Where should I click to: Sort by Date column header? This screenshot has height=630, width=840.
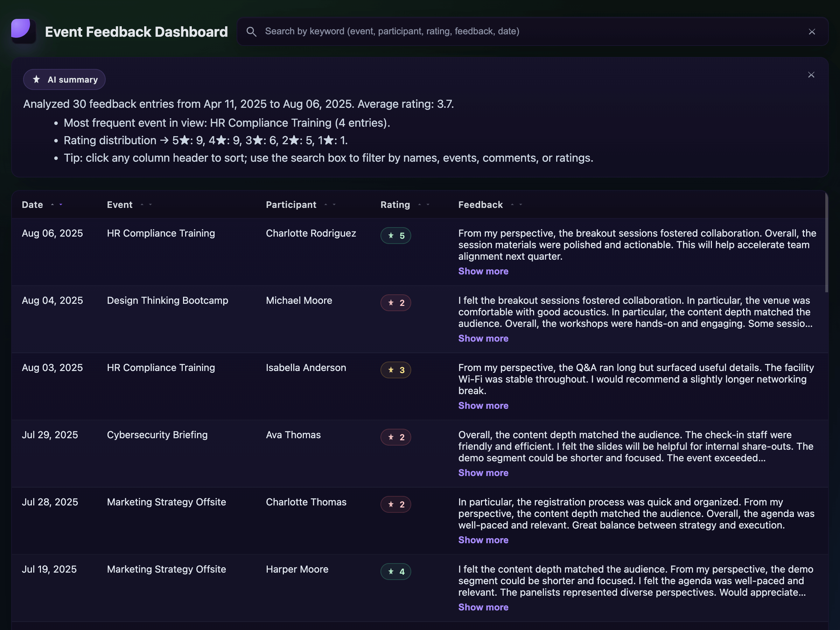(x=33, y=205)
